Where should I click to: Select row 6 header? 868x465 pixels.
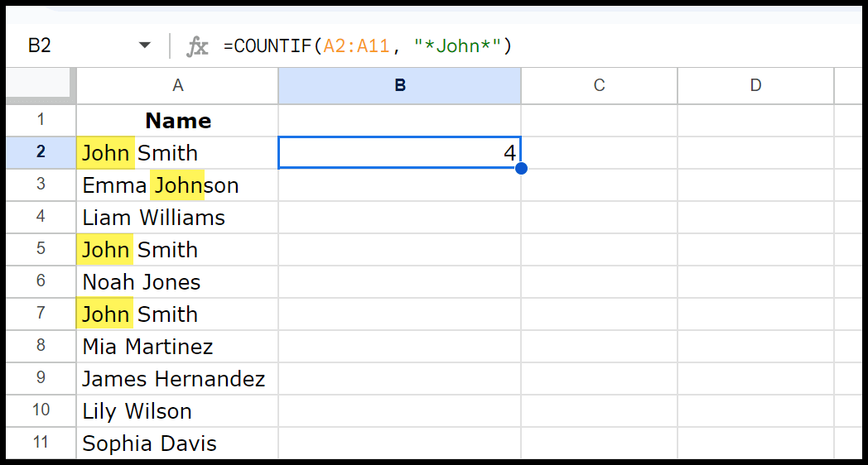coord(41,280)
